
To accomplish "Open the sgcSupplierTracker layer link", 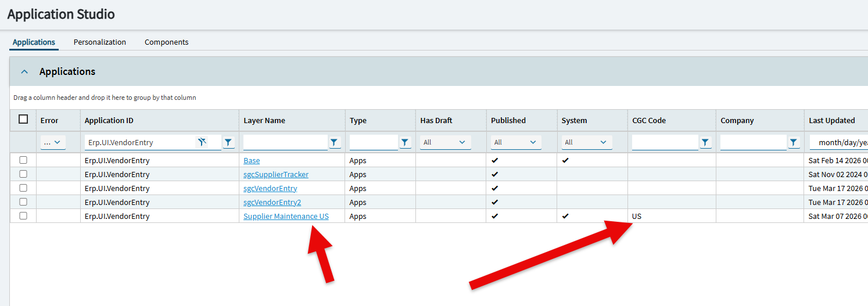I will [x=276, y=174].
